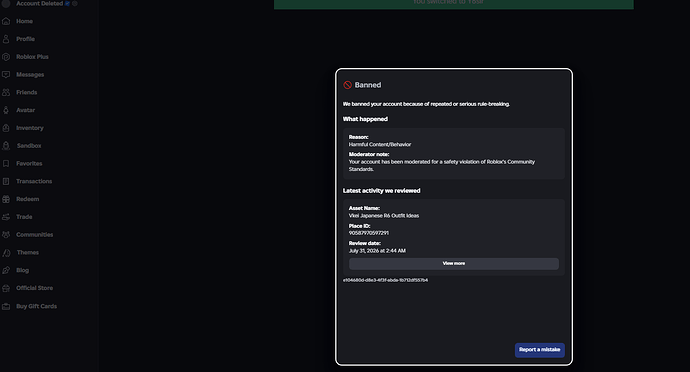Click the blue verified badge beside Account Deleted
Viewport: 690px width, 372px height.
[67, 4]
